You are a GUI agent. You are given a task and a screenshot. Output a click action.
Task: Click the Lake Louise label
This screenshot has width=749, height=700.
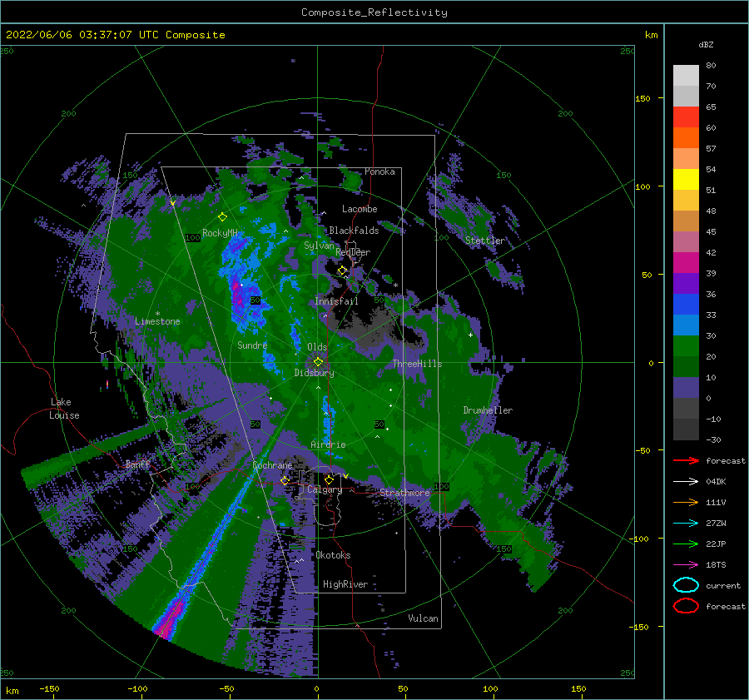click(x=64, y=409)
